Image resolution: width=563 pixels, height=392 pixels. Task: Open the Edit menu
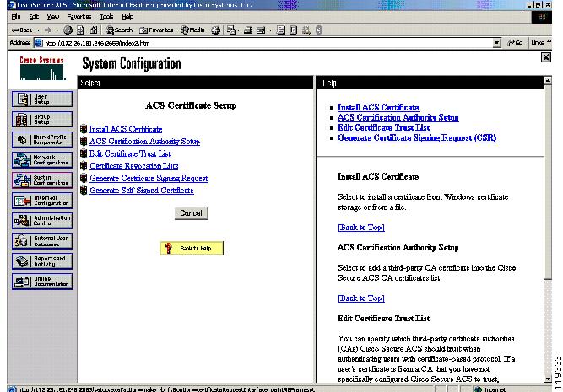34,17
